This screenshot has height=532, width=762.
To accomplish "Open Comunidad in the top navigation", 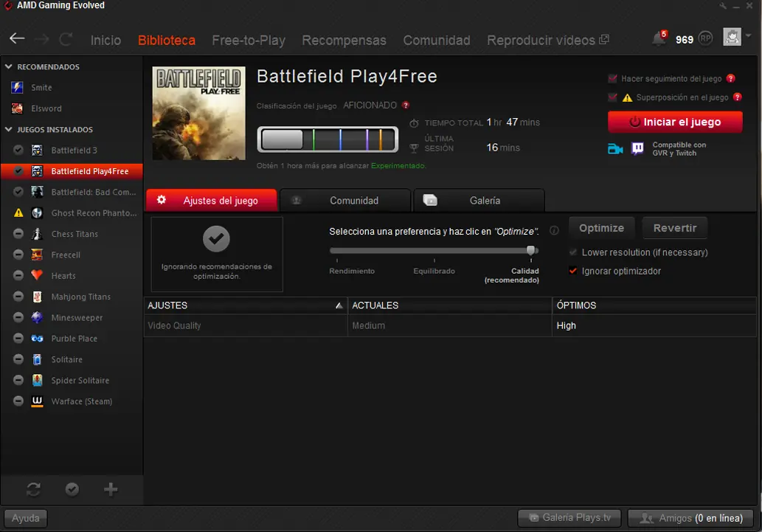I will coord(437,40).
